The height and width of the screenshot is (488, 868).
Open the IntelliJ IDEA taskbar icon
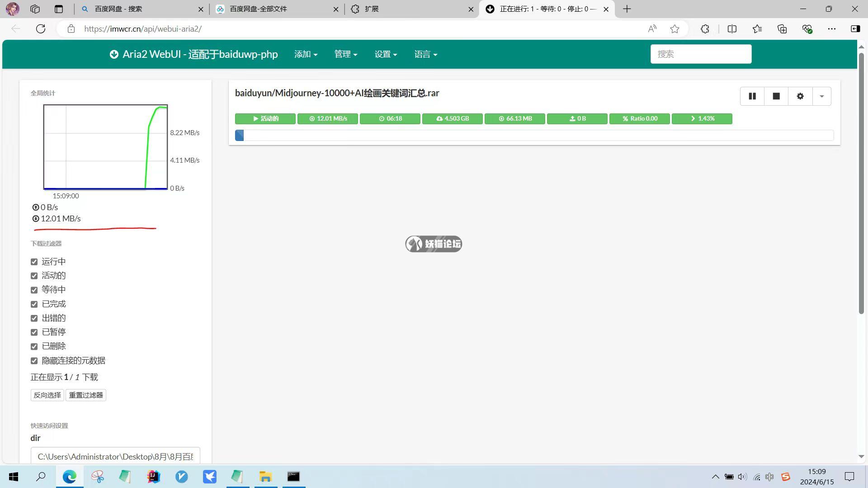click(x=153, y=477)
